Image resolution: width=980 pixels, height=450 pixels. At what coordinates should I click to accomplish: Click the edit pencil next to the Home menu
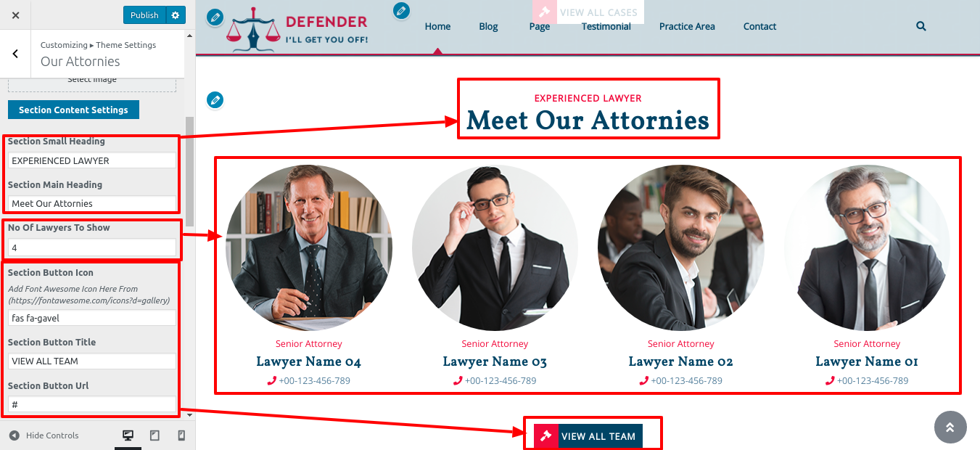pyautogui.click(x=401, y=11)
